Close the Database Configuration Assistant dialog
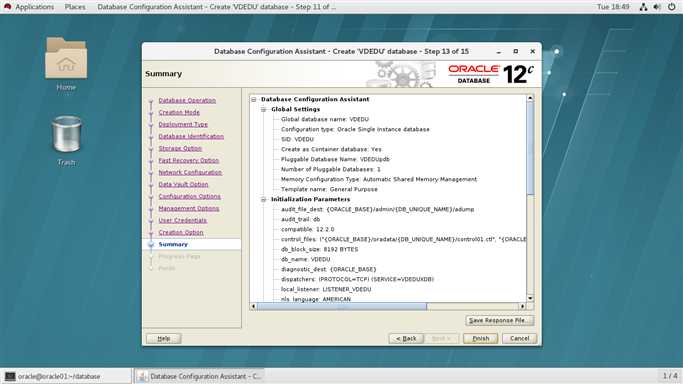 pos(532,51)
